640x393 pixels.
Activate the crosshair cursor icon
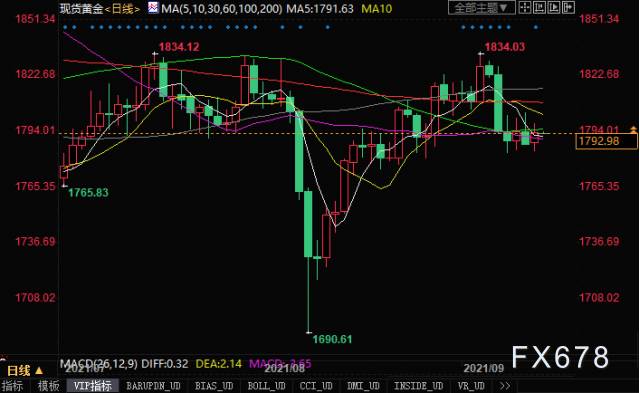coord(525,7)
